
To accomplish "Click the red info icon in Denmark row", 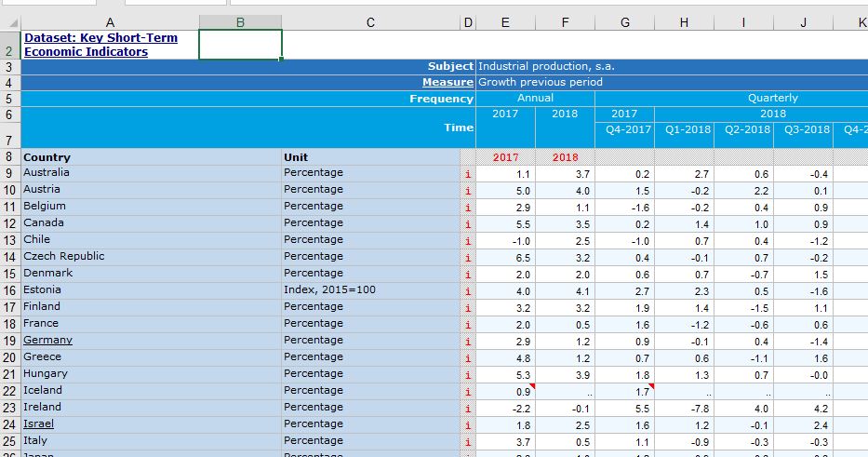I will 468,275.
